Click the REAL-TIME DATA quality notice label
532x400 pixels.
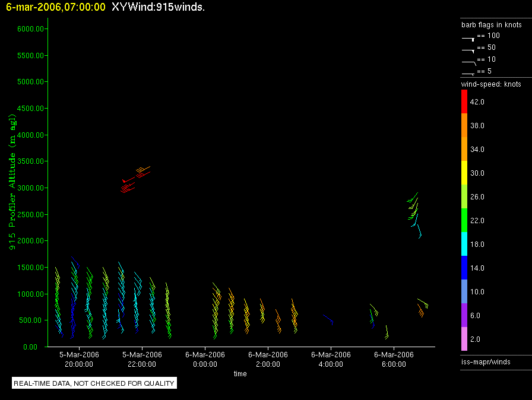click(x=94, y=383)
